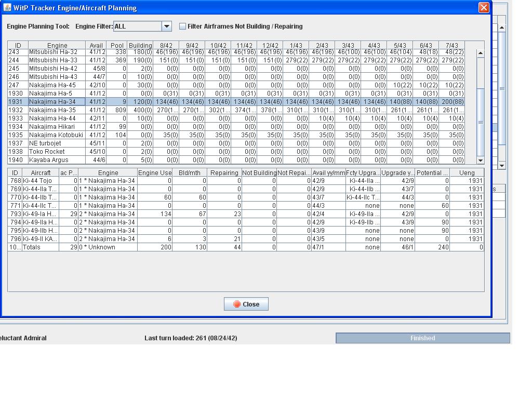Select the Ki-49-II KA aircraft row

pyautogui.click(x=246, y=239)
